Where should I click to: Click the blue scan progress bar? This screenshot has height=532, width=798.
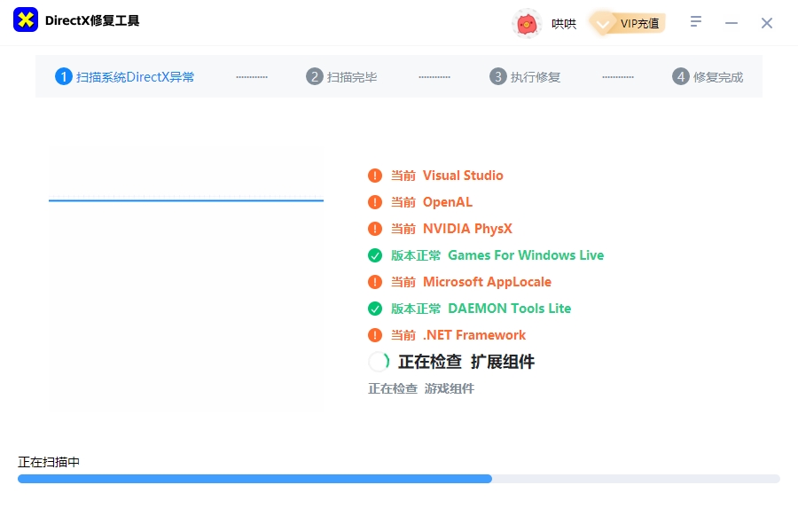pyautogui.click(x=398, y=479)
